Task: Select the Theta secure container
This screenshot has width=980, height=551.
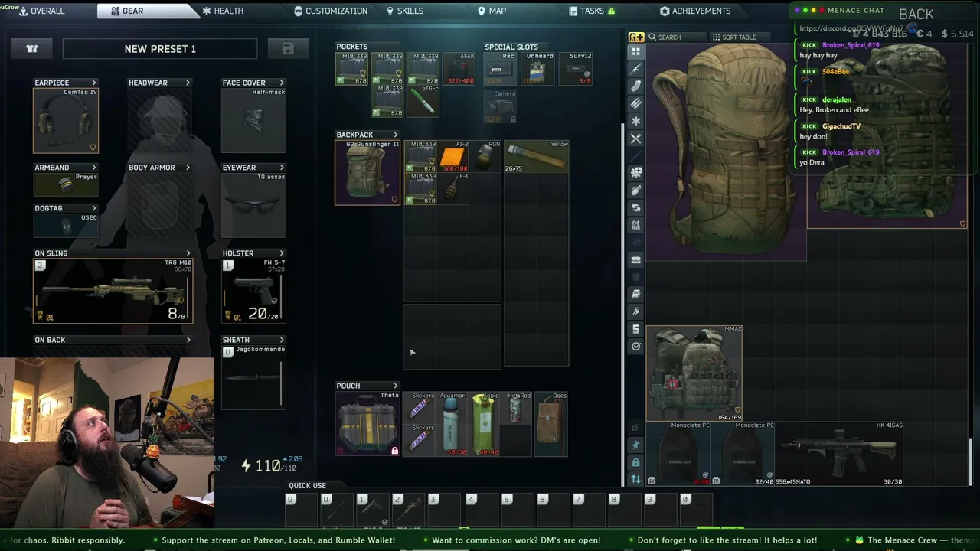Action: 367,425
